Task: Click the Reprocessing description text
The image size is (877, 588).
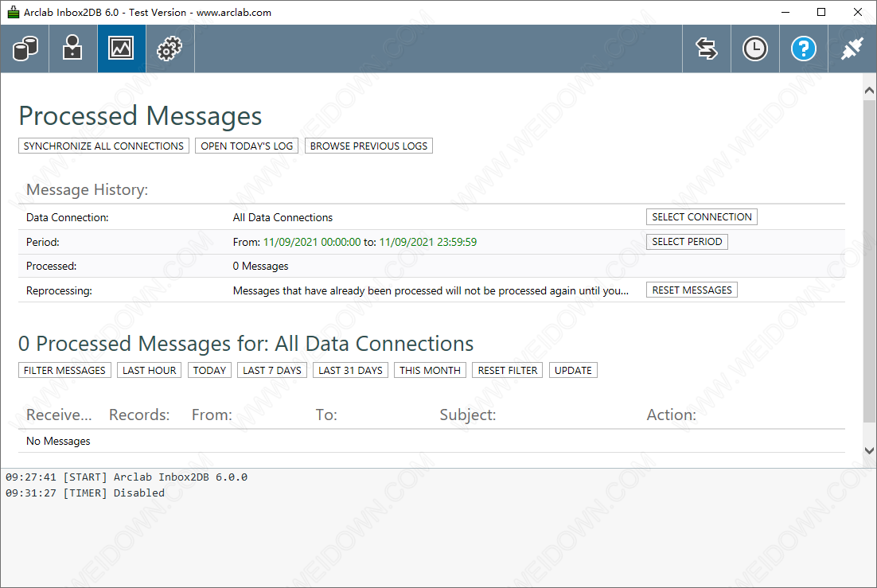Action: click(431, 291)
